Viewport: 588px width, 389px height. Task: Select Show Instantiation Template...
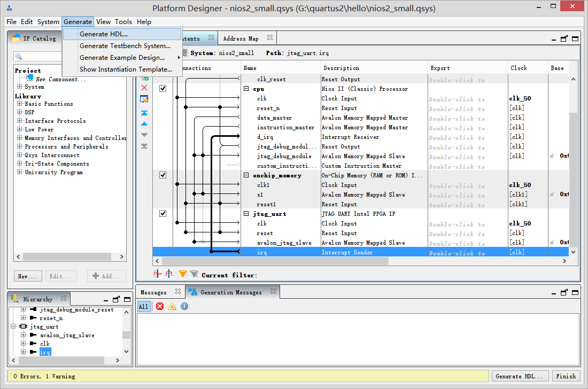(x=122, y=69)
